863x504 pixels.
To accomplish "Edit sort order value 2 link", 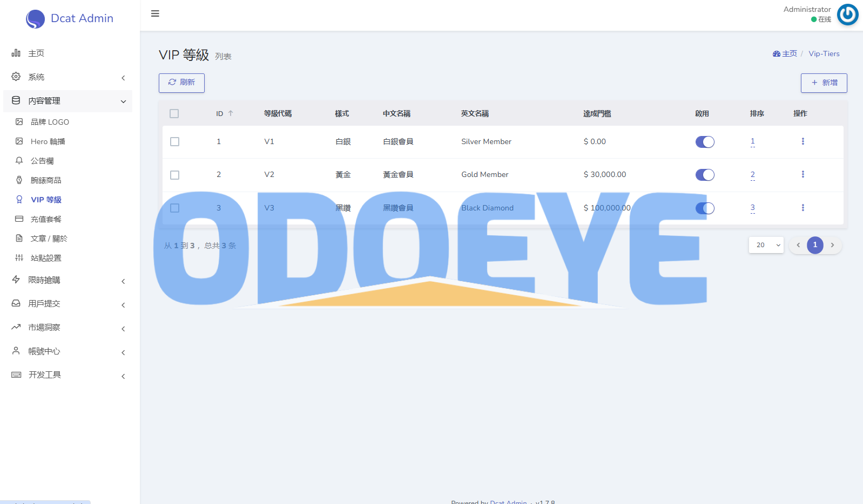I will click(x=752, y=175).
